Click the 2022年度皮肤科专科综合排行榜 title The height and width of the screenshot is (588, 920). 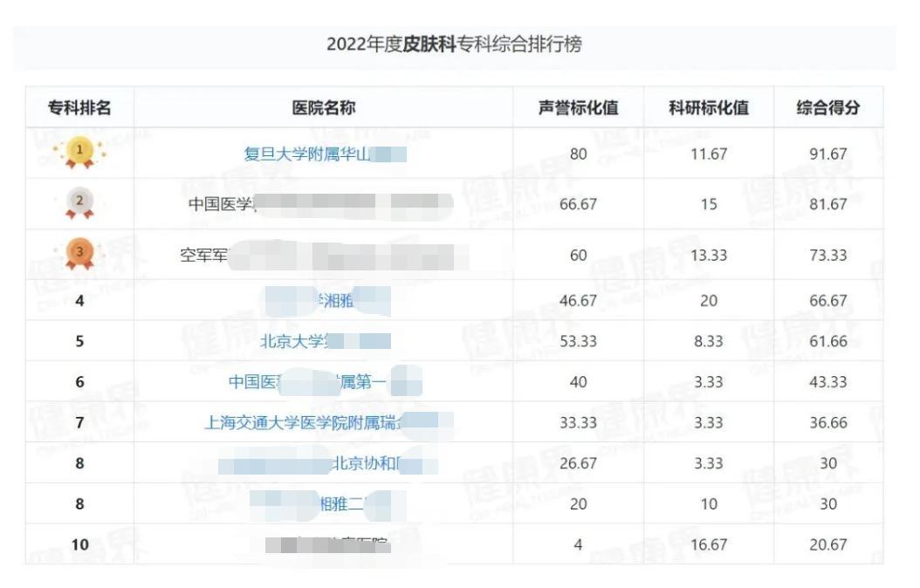click(x=454, y=44)
